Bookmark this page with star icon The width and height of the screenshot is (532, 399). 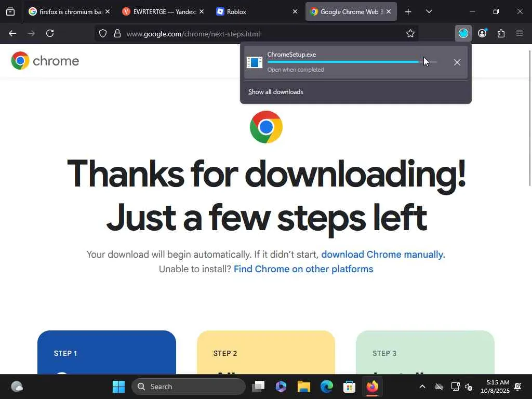pyautogui.click(x=410, y=34)
